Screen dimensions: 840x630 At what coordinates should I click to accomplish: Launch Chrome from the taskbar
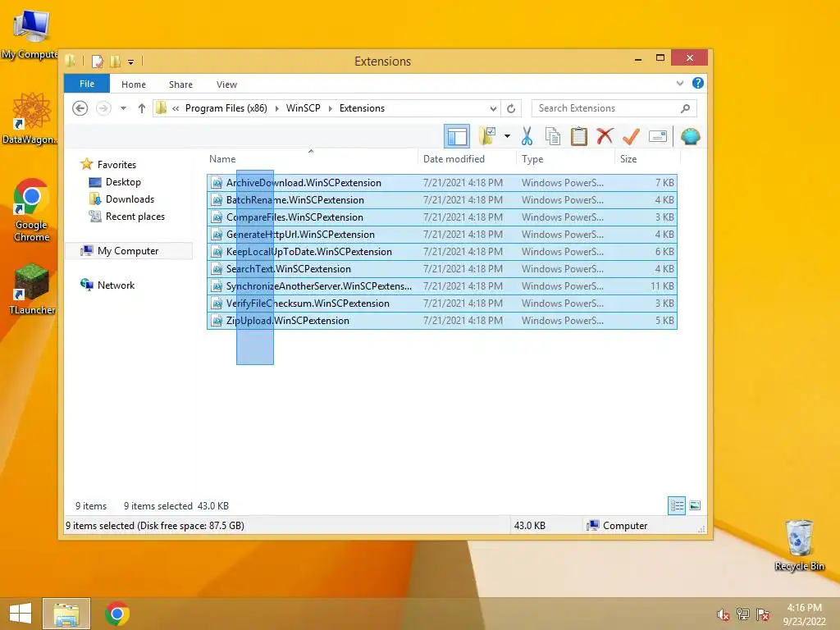117,614
